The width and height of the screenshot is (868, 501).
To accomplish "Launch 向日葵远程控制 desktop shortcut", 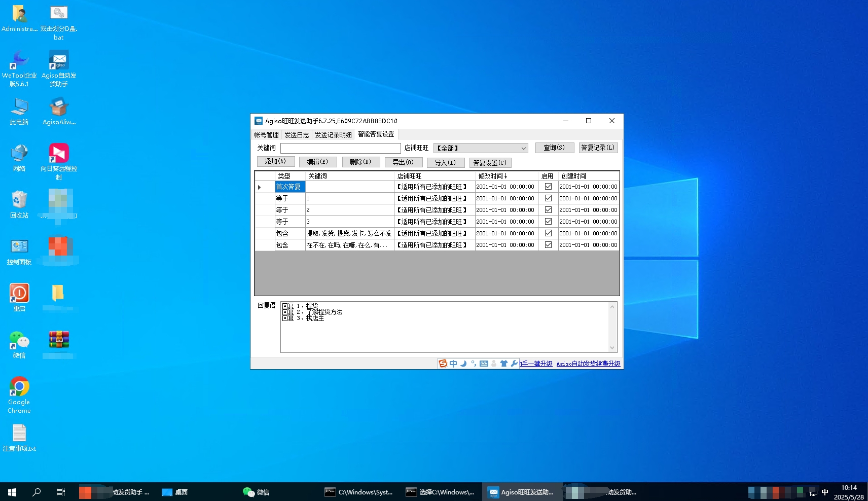I will pos(59,162).
